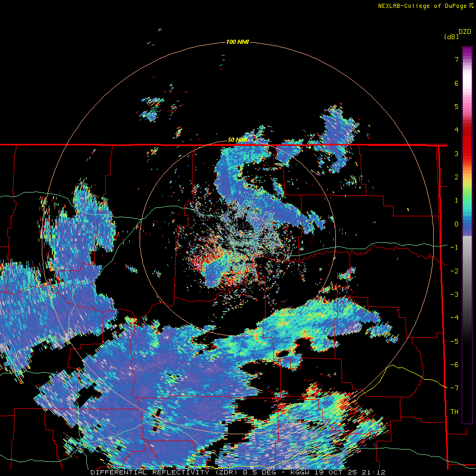Click the DZD legend title
The image size is (476, 476).
click(465, 32)
